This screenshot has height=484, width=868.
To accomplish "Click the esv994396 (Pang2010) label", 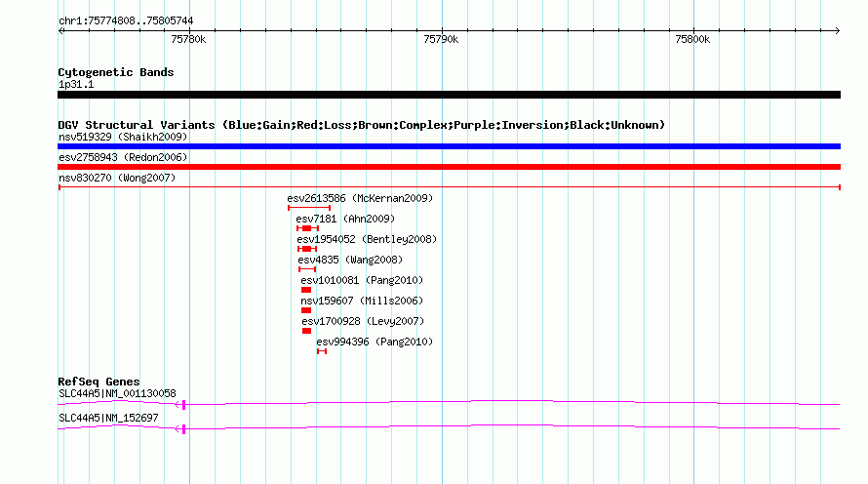I will 375,342.
